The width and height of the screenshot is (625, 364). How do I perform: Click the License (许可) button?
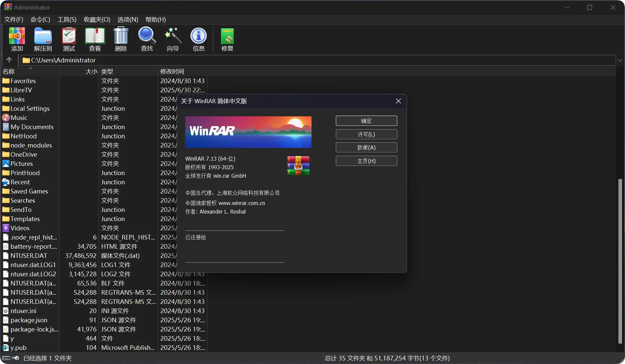[x=366, y=134]
